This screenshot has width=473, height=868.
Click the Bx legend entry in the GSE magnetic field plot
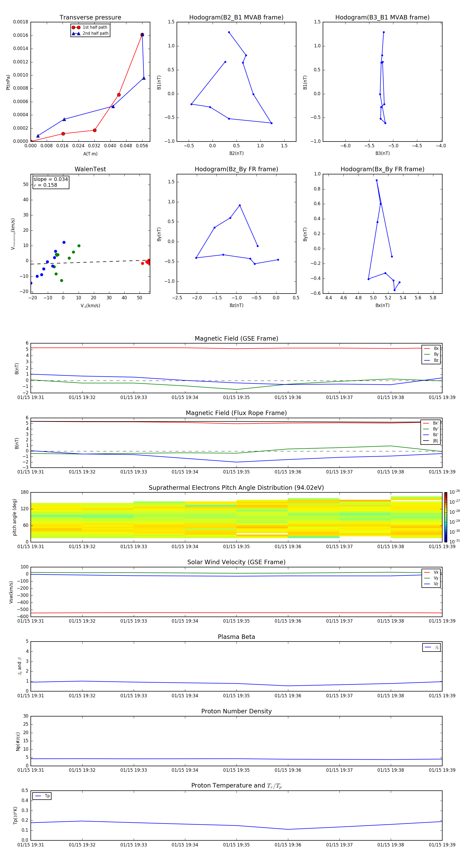coord(431,349)
